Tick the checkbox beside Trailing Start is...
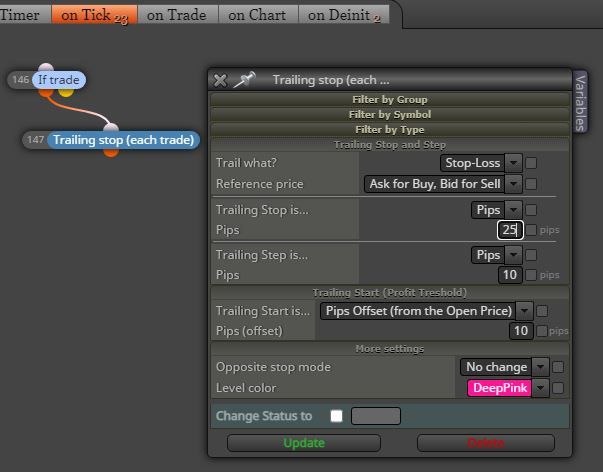The image size is (603, 472). click(542, 311)
